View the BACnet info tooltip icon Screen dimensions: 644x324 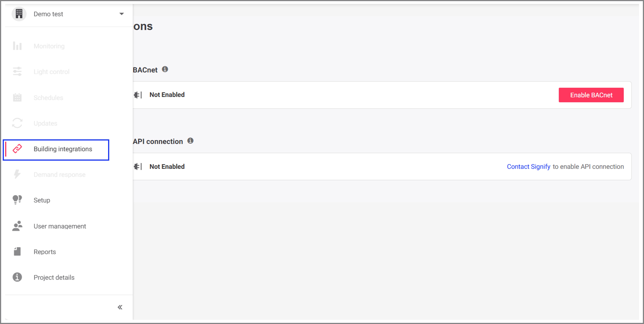[165, 69]
